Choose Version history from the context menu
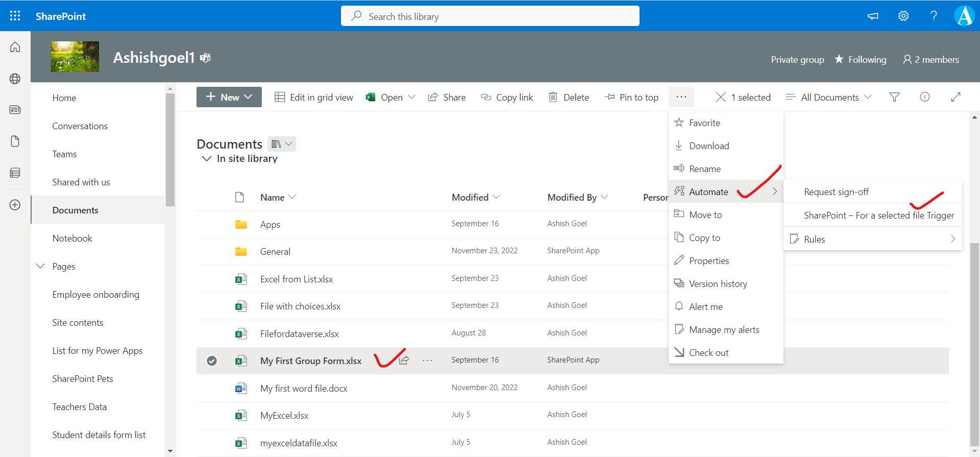Viewport: 980px width, 457px height. click(718, 284)
